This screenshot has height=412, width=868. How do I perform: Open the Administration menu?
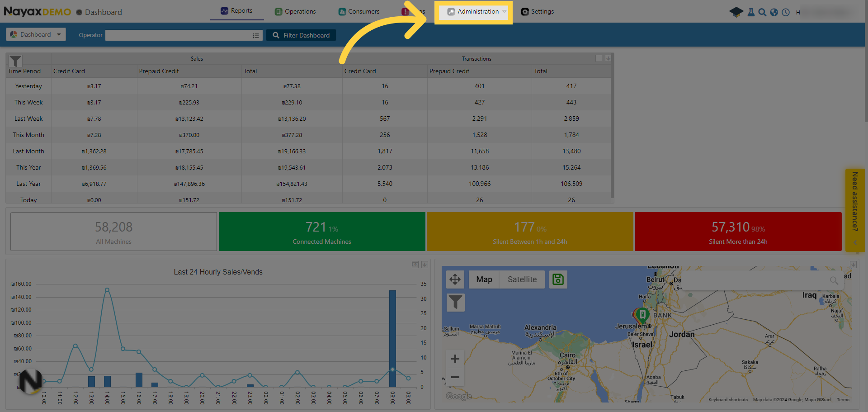473,12
